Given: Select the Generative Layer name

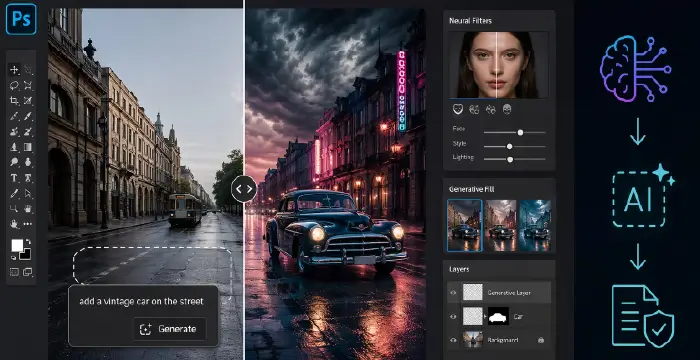Looking at the screenshot, I should click(x=509, y=293).
